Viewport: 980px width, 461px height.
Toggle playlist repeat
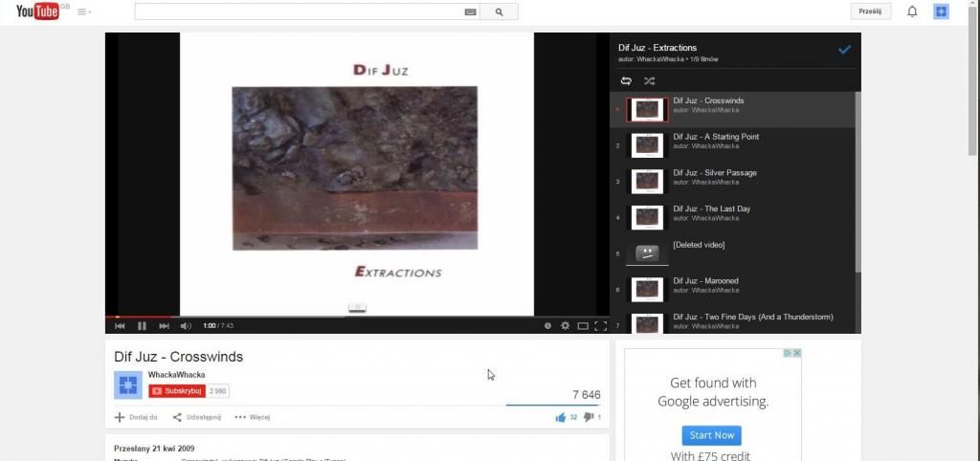coord(626,81)
